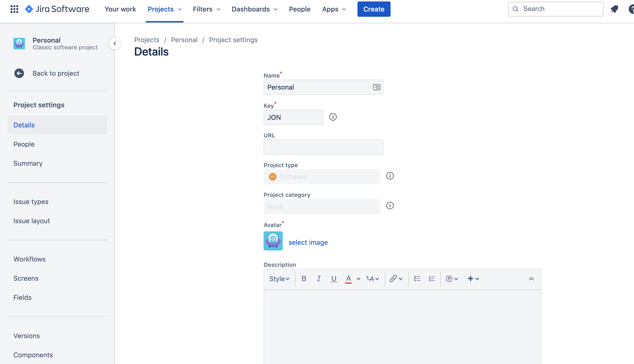Screen dimensions: 634x364
Task: Click the info icon next to Project type
Action: point(390,176)
